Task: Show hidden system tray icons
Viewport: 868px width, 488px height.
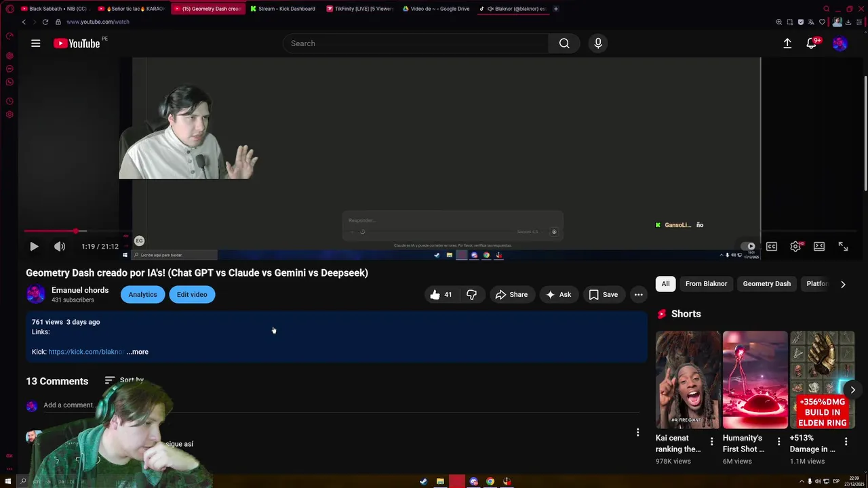Action: click(802, 481)
